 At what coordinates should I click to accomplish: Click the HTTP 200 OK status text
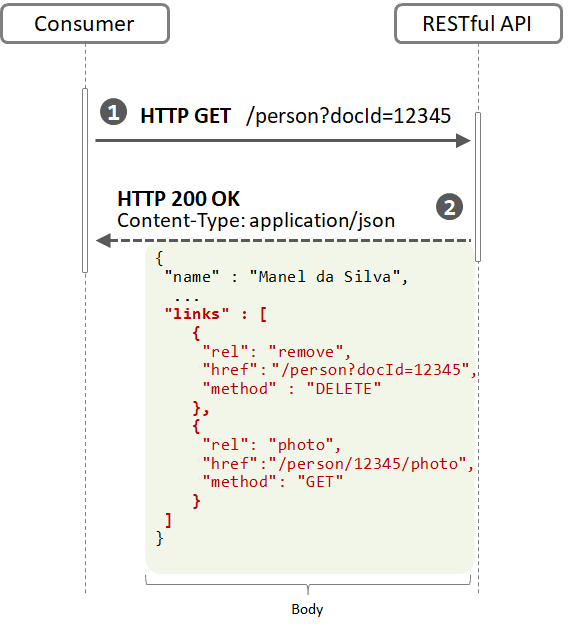tap(178, 199)
